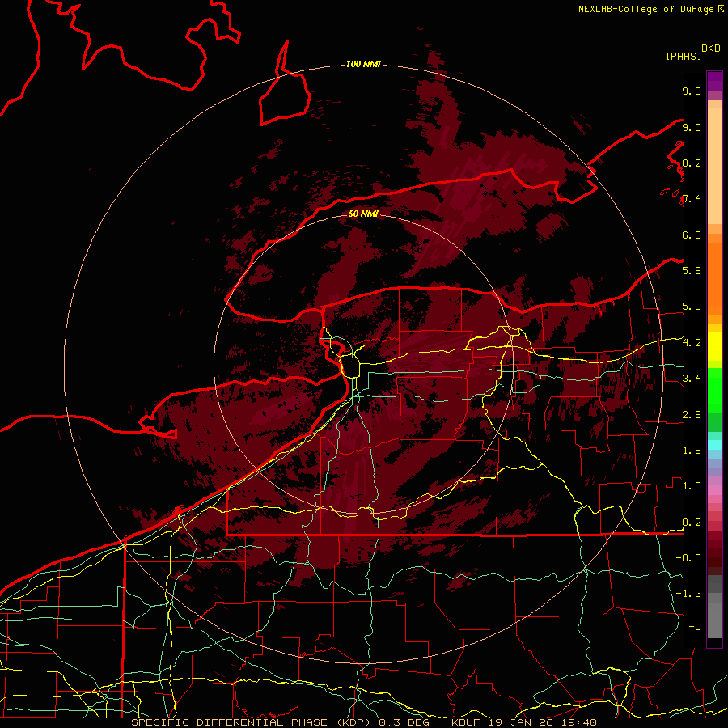Select the 100 NMI range ring label
The width and height of the screenshot is (728, 728).
(363, 64)
